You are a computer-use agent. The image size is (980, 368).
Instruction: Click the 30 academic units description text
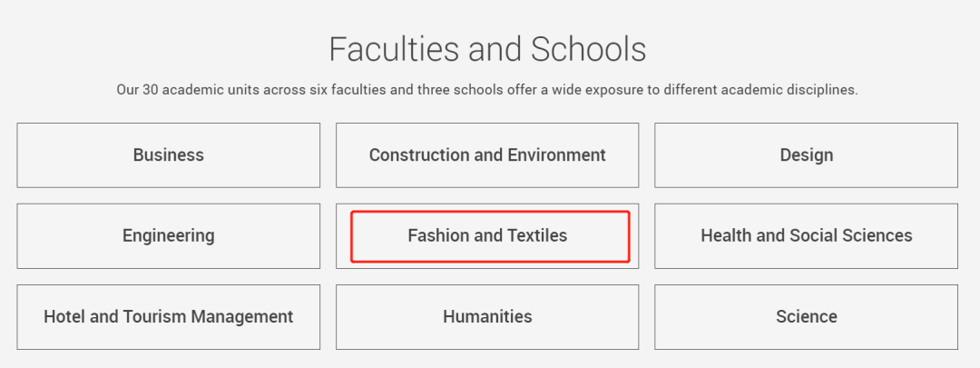[487, 90]
